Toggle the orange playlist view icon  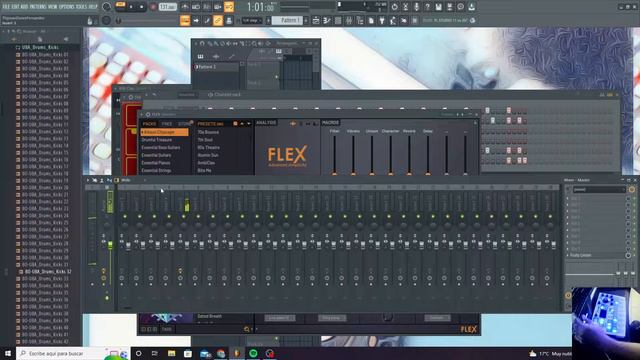click(185, 20)
